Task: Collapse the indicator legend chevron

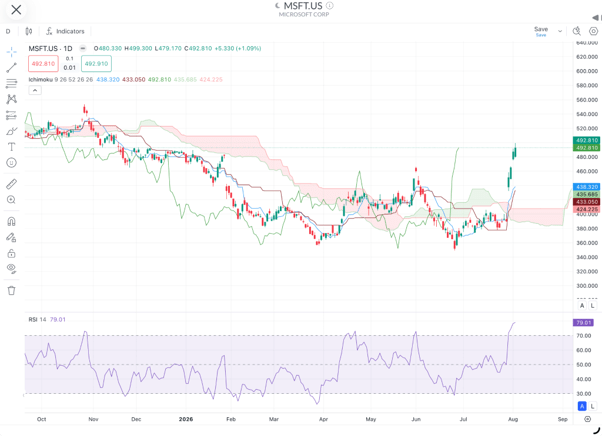Action: coord(35,90)
